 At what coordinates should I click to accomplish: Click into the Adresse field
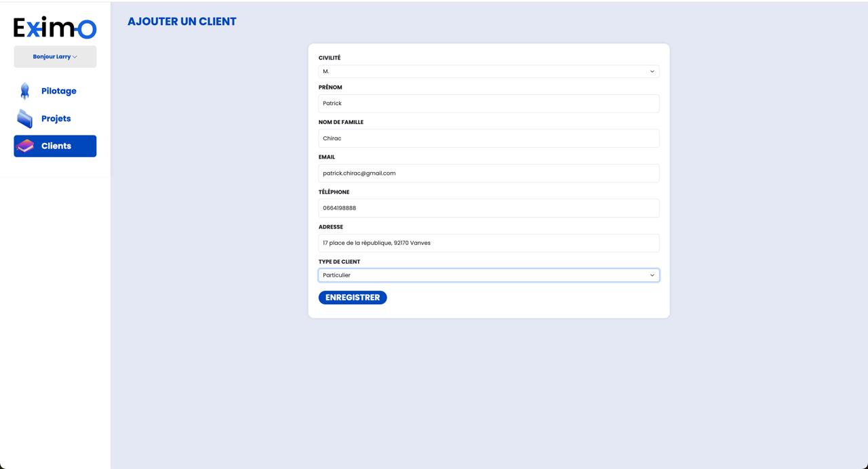pos(489,243)
